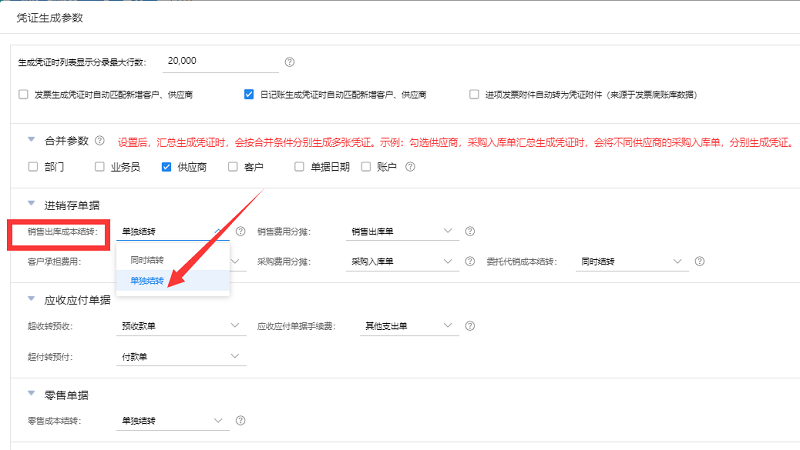Tick 进项发票附件自动转为凭证附件 checkbox
Viewport: 800px width, 450px height.
point(474,95)
